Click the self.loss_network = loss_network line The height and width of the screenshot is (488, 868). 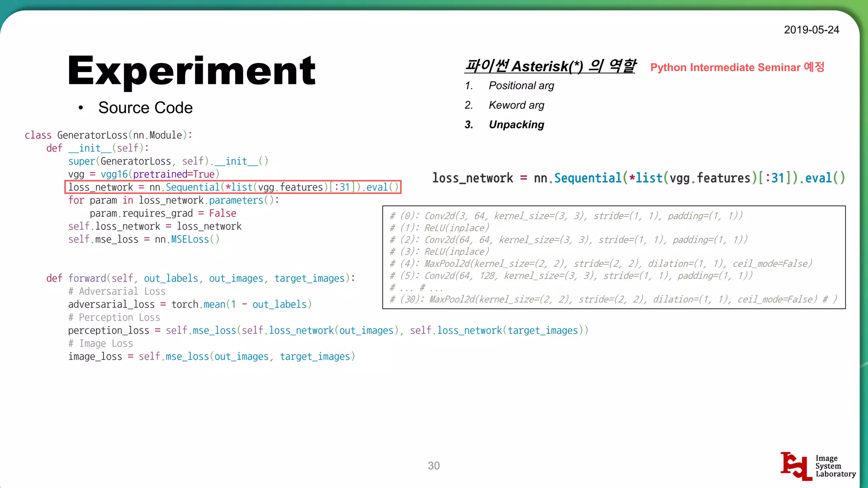pos(155,226)
